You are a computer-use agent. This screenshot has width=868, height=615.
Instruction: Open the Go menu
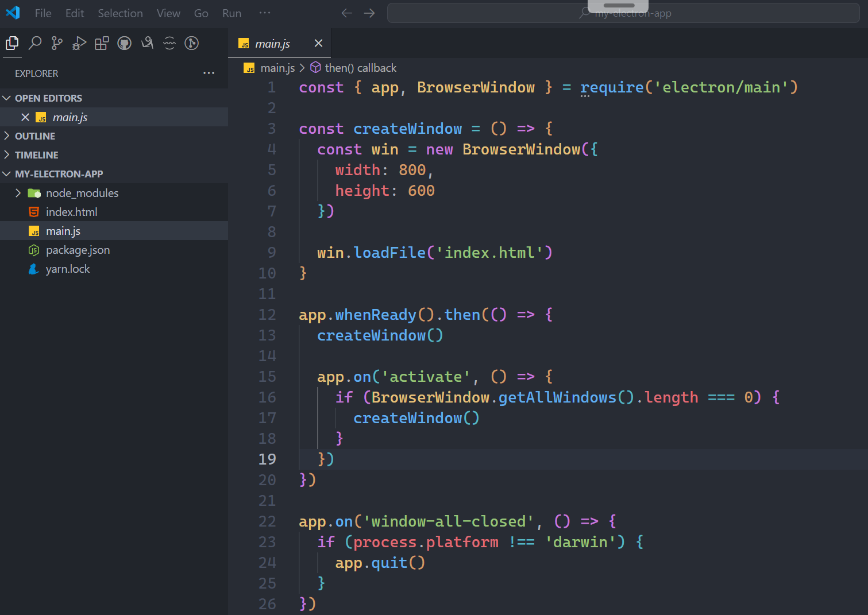pos(201,13)
